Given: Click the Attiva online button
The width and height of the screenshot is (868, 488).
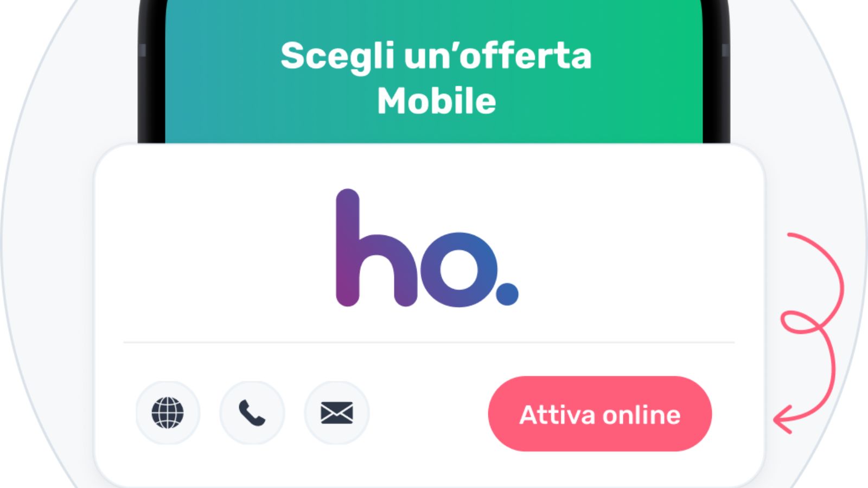Looking at the screenshot, I should pos(600,414).
